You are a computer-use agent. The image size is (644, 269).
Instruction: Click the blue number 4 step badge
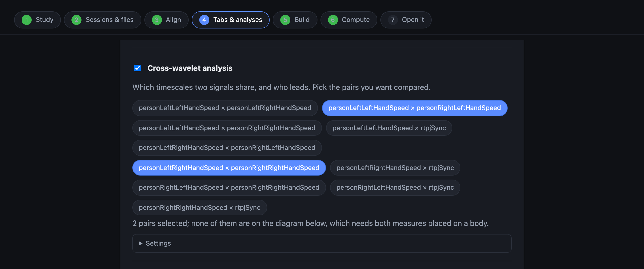(204, 20)
